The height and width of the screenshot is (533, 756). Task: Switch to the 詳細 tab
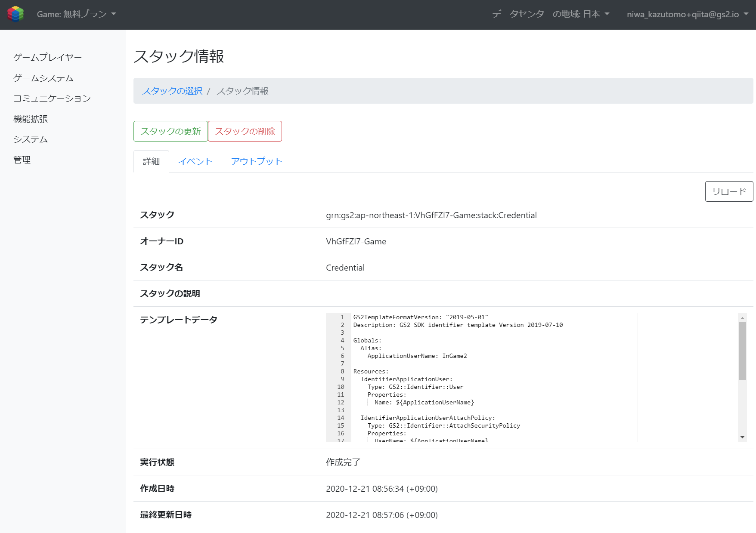[x=151, y=161]
